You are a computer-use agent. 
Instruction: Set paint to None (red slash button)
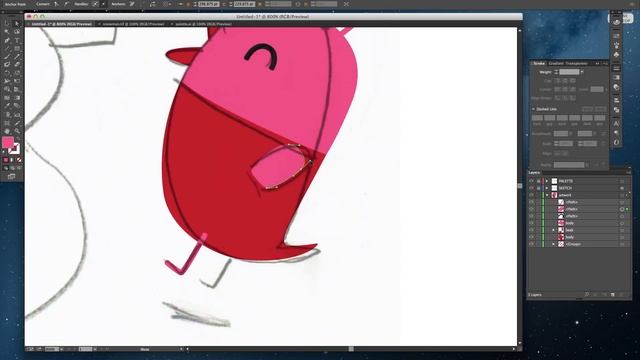click(x=19, y=160)
